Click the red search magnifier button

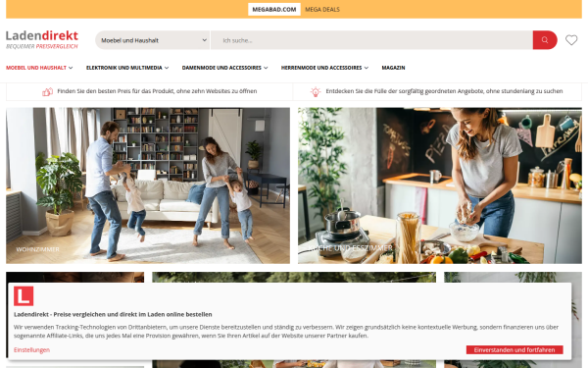(545, 40)
